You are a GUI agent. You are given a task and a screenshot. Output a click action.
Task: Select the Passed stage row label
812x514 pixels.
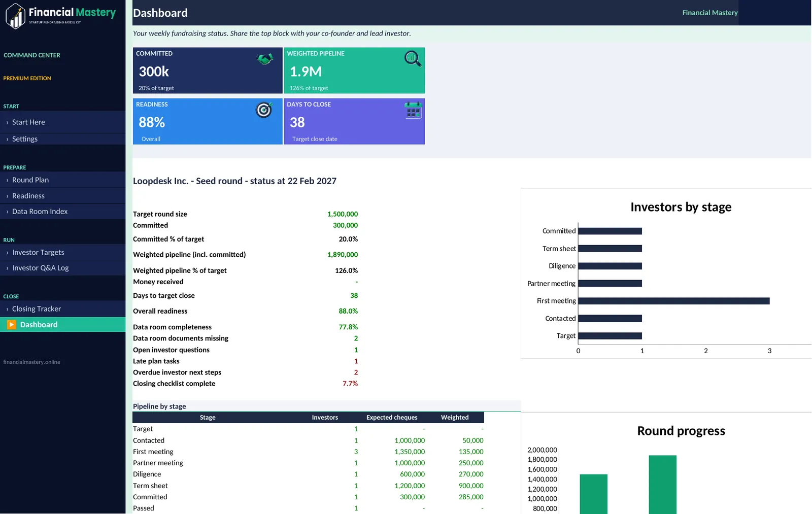[144, 508]
